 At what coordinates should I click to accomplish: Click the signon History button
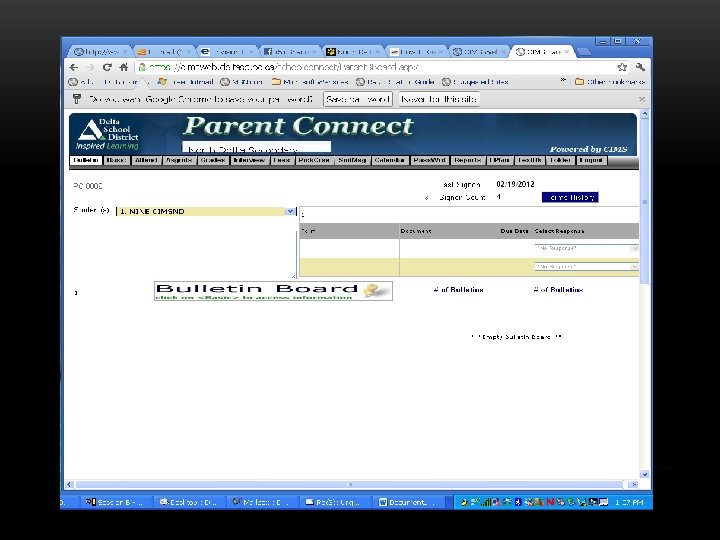tap(570, 197)
